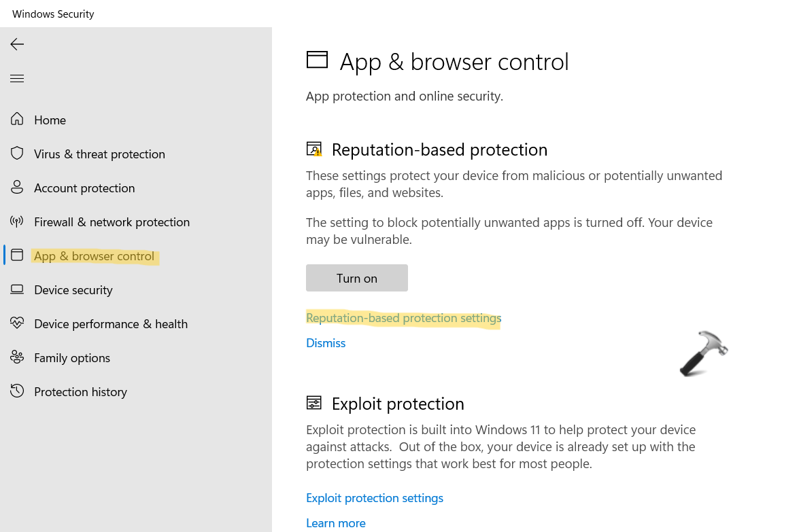Click the App & browser control window icon

coord(17,255)
